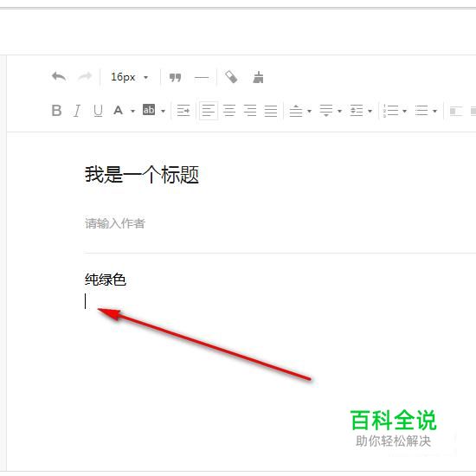Click the body text 纯绿色
The height and width of the screenshot is (476, 476).
click(x=105, y=280)
